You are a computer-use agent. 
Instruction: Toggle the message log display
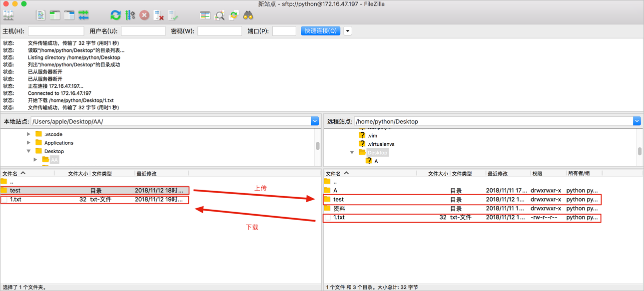point(40,15)
